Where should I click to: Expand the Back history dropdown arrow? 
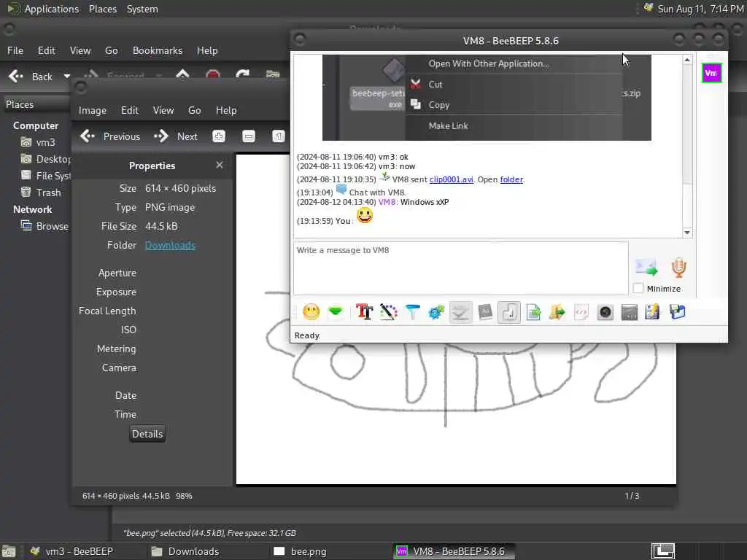(x=66, y=77)
